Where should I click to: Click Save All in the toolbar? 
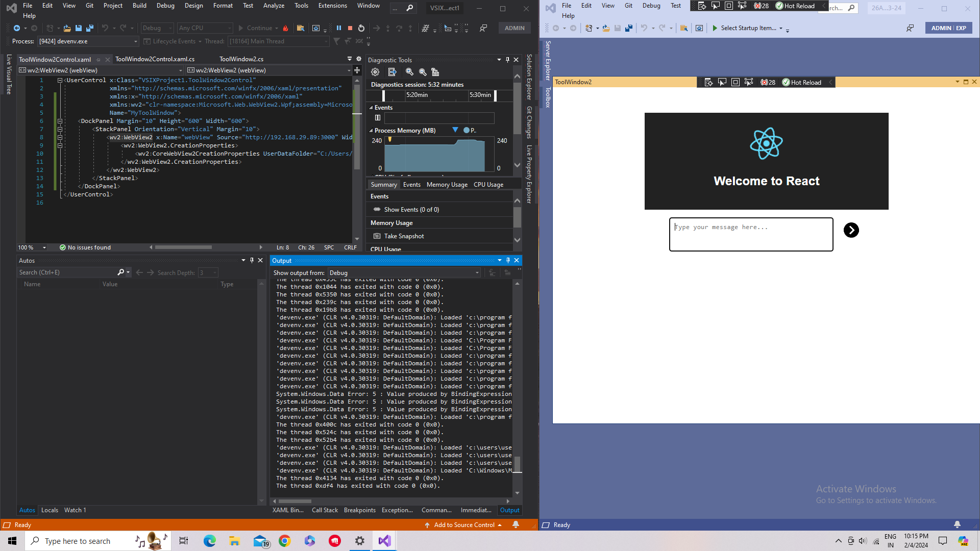tap(90, 28)
